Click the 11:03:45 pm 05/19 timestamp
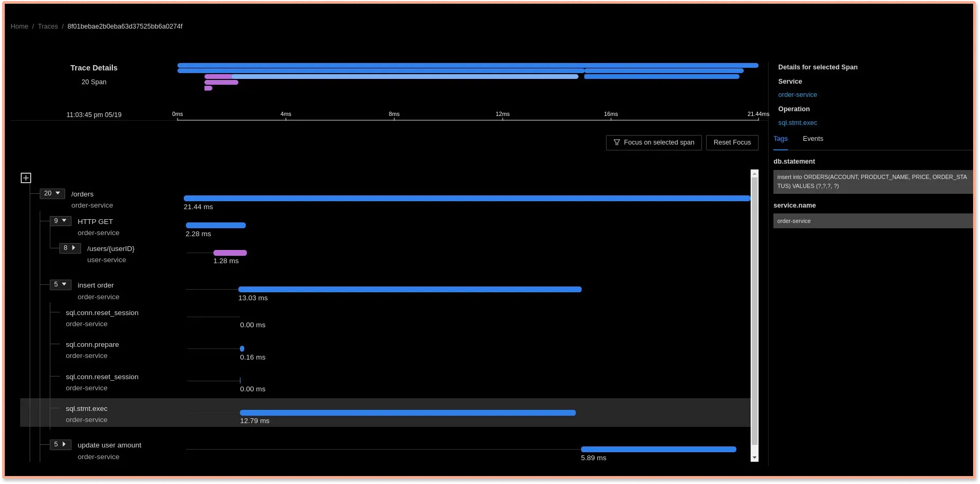Image resolution: width=980 pixels, height=484 pixels. point(94,115)
